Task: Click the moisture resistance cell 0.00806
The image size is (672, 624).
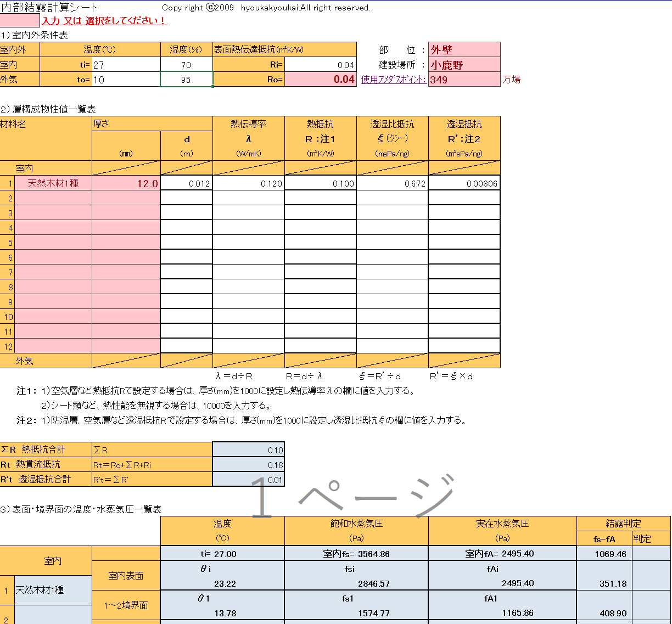Action: [x=464, y=183]
